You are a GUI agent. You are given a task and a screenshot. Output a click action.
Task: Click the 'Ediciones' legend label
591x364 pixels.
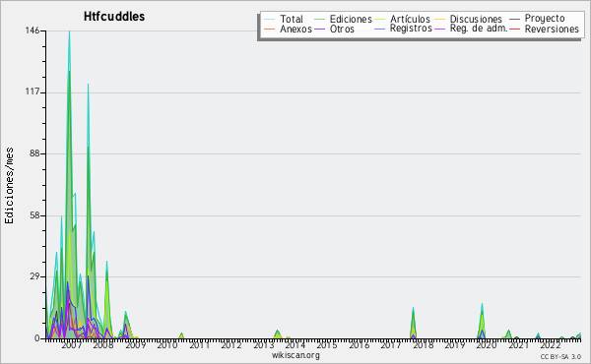351,19
